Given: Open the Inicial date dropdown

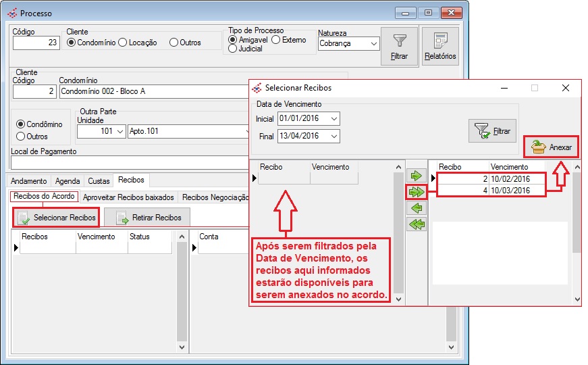Looking at the screenshot, I should click(334, 119).
